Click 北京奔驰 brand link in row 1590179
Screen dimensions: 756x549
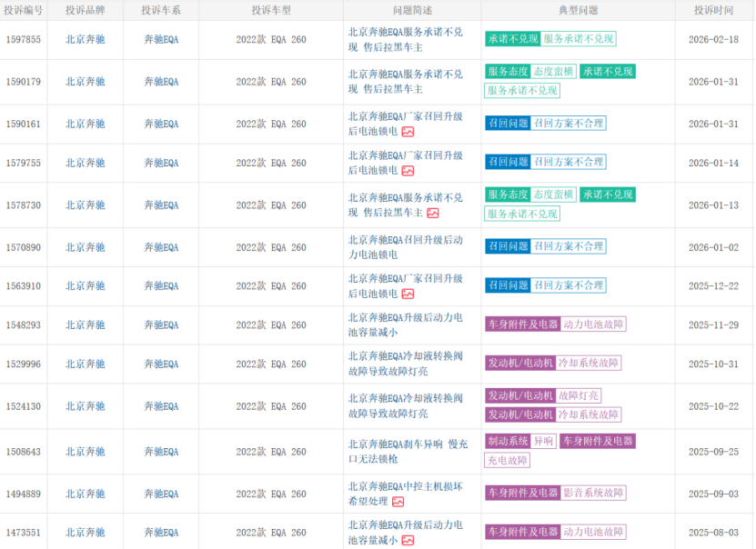click(x=85, y=82)
